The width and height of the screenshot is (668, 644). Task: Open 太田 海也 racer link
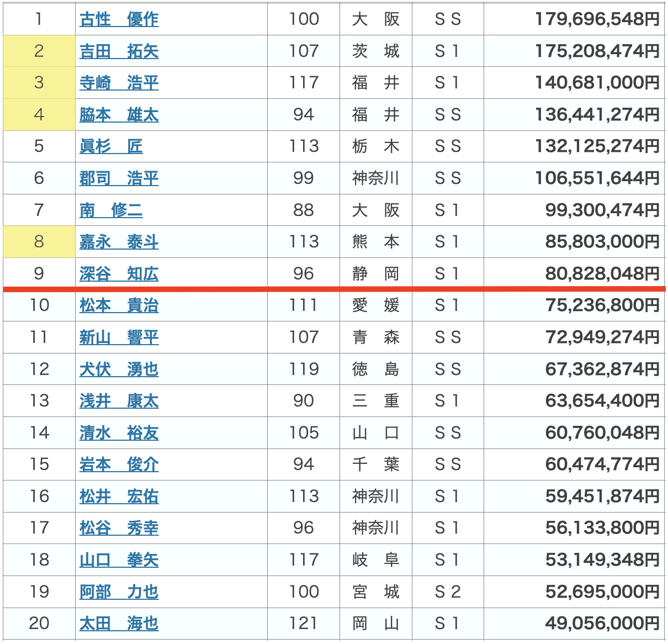tap(119, 624)
